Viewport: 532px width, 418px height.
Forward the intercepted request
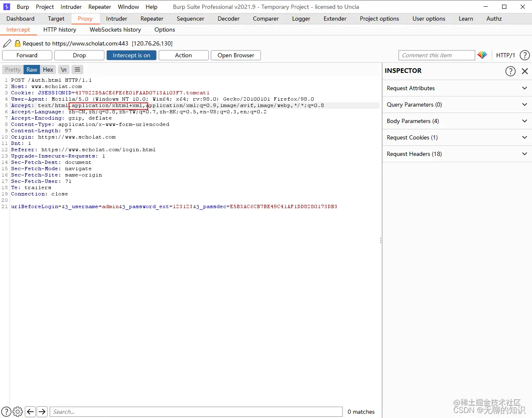(27, 55)
